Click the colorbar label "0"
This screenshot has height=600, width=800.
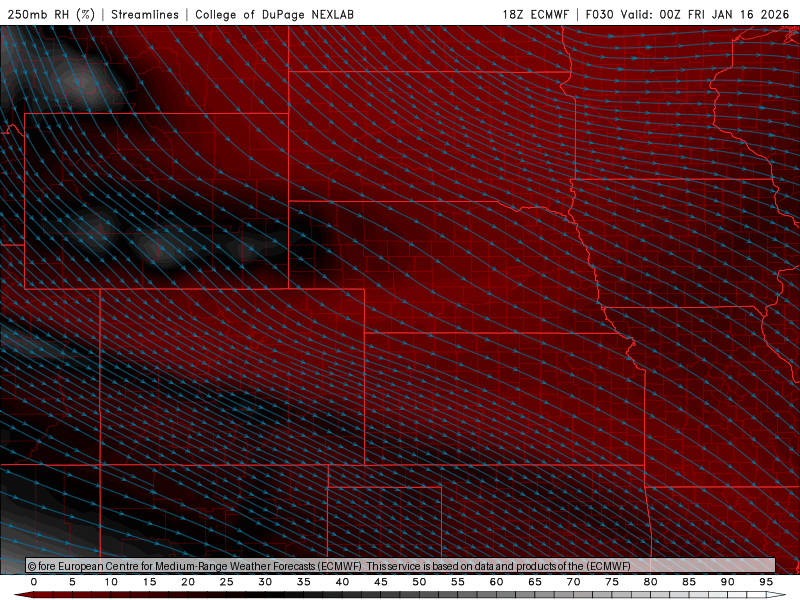coord(34,582)
